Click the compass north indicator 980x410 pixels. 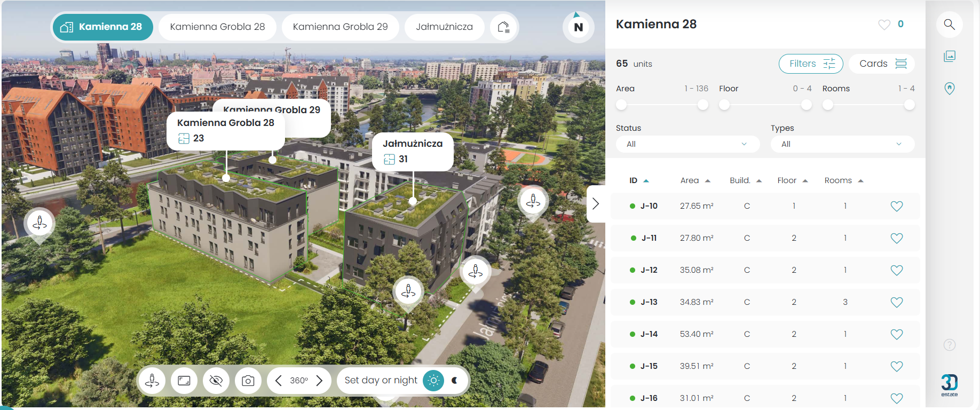[x=578, y=27]
